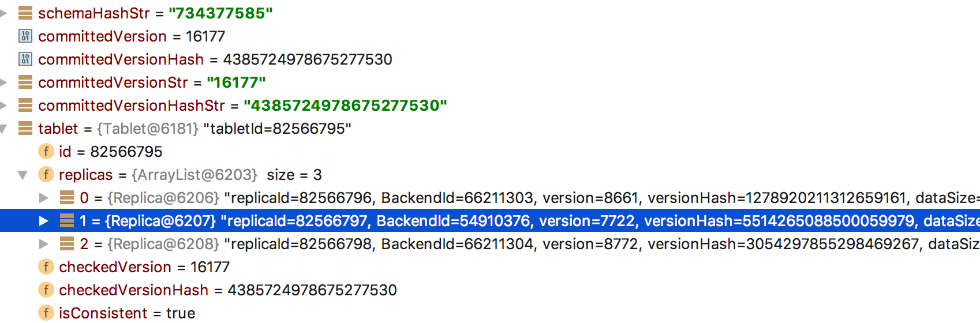Select the isConsistent = true row
Viewport: 980px width, 323px height.
pos(490,313)
